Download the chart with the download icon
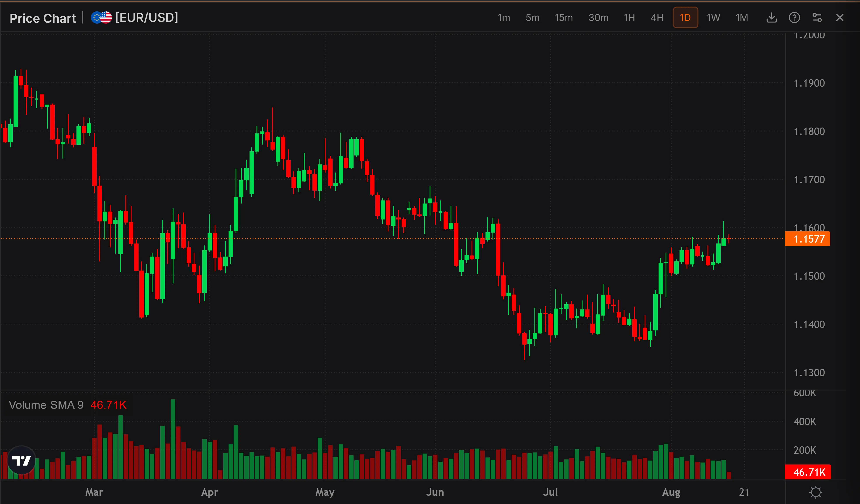 [771, 17]
